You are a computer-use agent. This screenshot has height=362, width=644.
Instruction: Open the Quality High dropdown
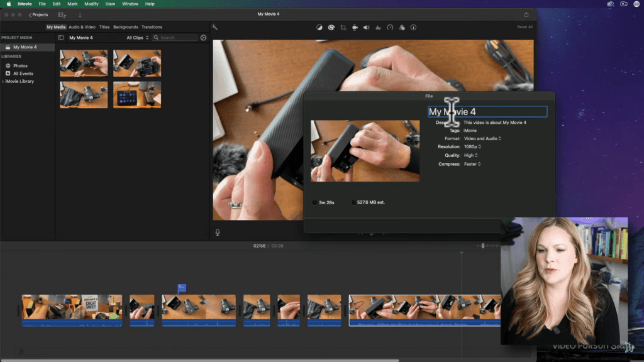pos(470,156)
